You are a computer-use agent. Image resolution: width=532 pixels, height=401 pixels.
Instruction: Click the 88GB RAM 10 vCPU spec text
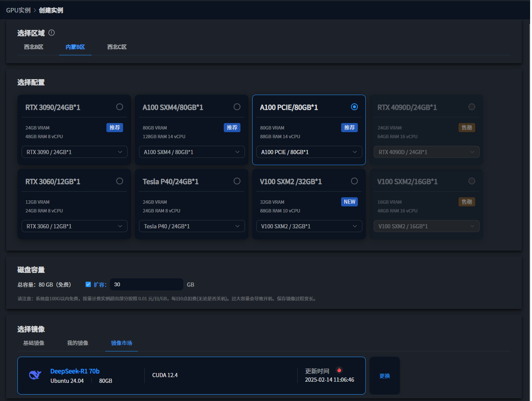[280, 211]
